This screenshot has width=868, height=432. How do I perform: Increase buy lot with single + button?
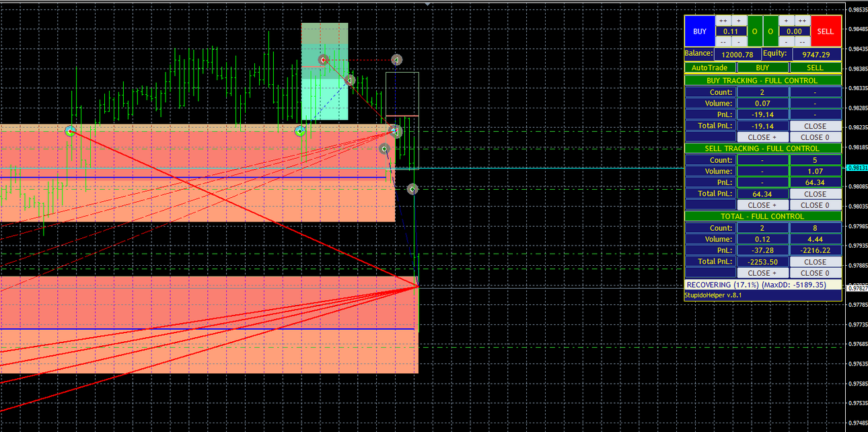(739, 21)
